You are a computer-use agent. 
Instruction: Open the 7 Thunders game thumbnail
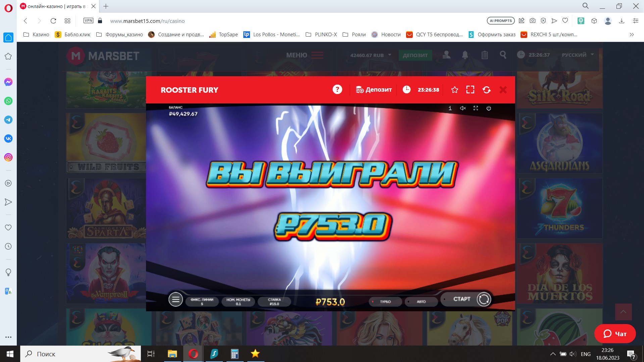[559, 208]
